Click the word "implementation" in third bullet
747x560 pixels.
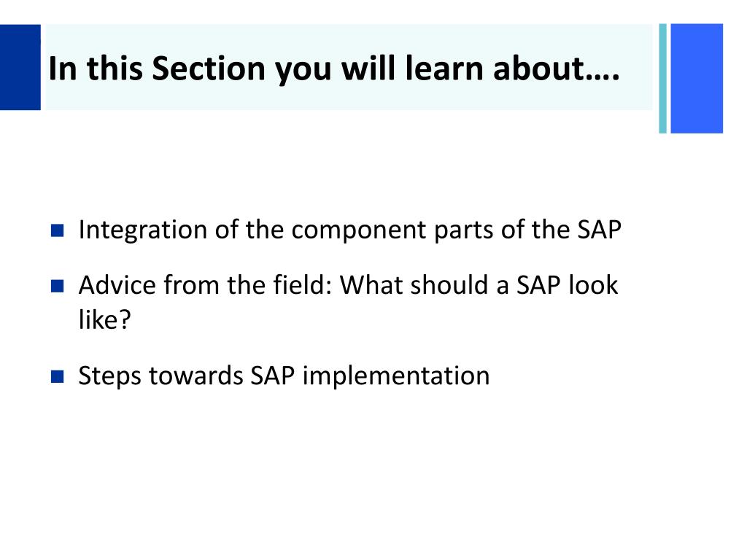(x=396, y=376)
